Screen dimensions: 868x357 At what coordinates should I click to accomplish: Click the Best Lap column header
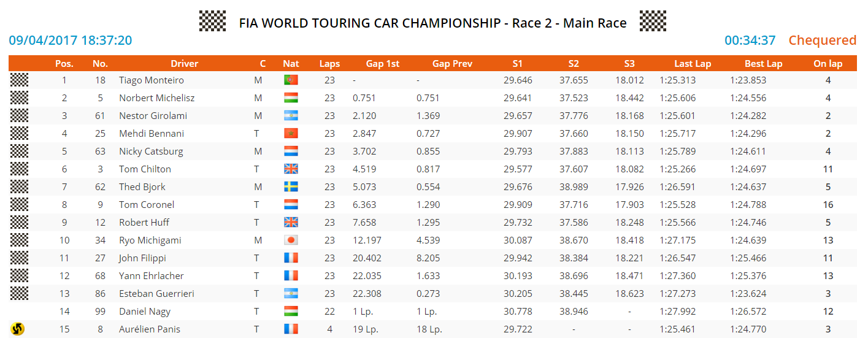(x=763, y=64)
